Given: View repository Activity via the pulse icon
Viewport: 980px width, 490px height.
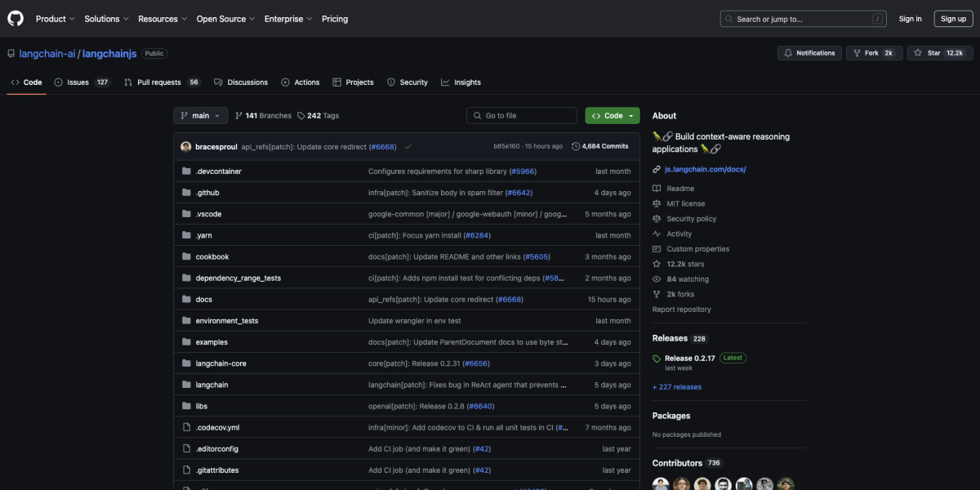Looking at the screenshot, I should click(x=657, y=234).
